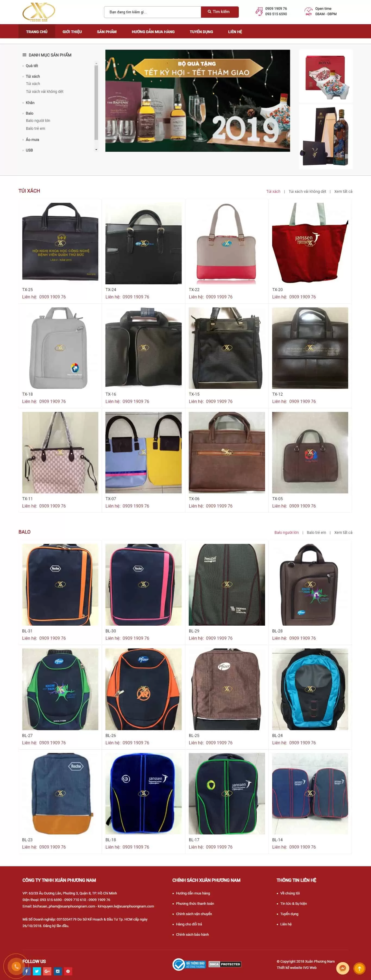Go to TUYỂN DỤNG menu
This screenshot has width=371, height=980.
click(201, 31)
